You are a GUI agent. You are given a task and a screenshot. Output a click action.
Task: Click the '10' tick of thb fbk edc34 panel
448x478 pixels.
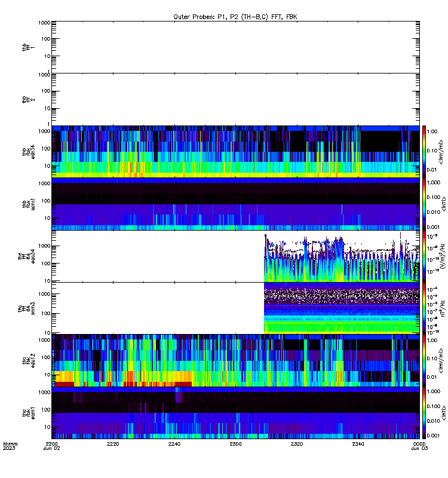(47, 166)
